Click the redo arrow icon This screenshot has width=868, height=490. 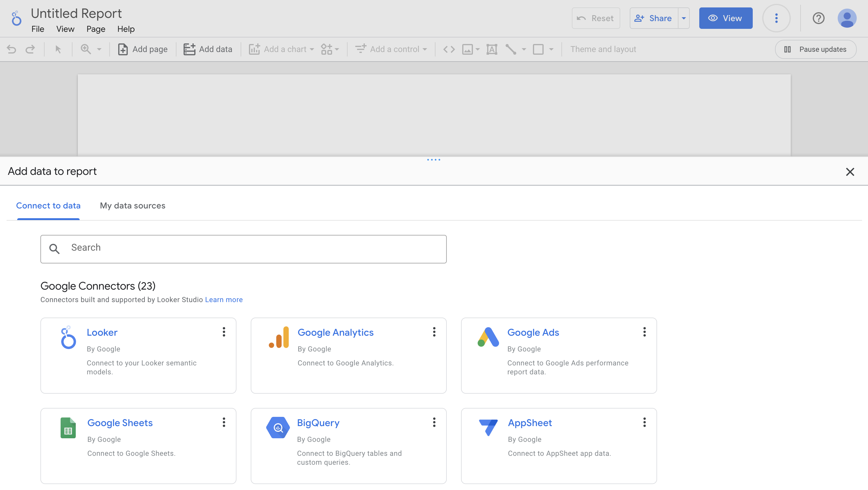click(30, 49)
